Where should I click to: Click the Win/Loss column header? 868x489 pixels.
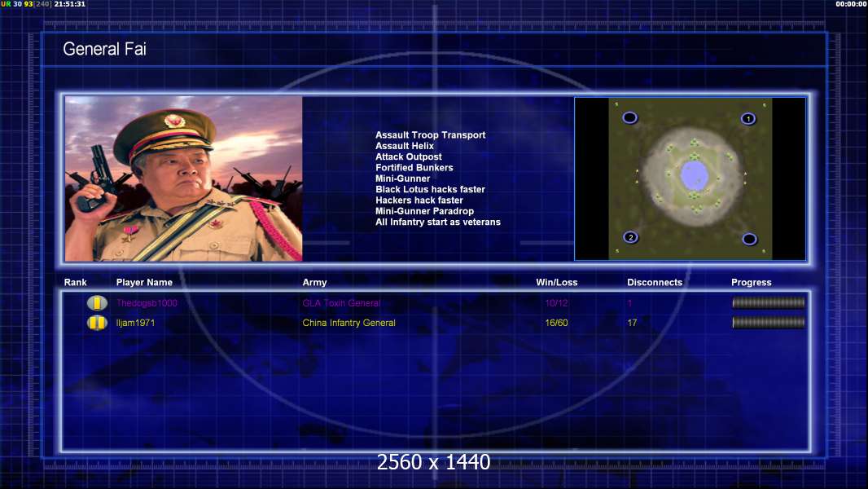(x=557, y=283)
